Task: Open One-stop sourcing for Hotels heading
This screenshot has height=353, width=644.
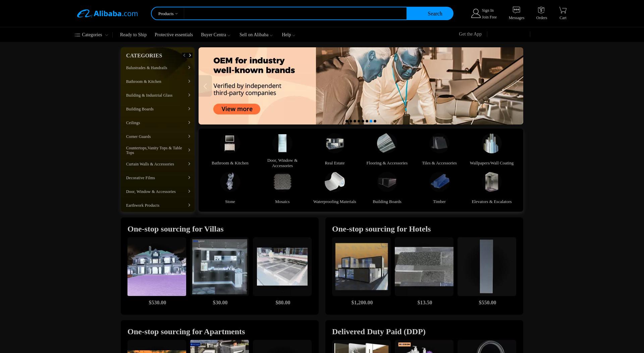Action: pos(381,229)
